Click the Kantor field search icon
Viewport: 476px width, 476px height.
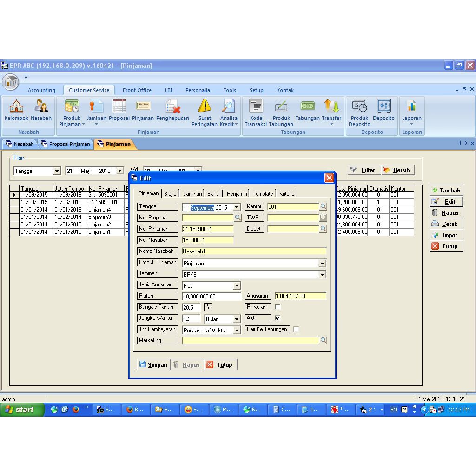323,206
